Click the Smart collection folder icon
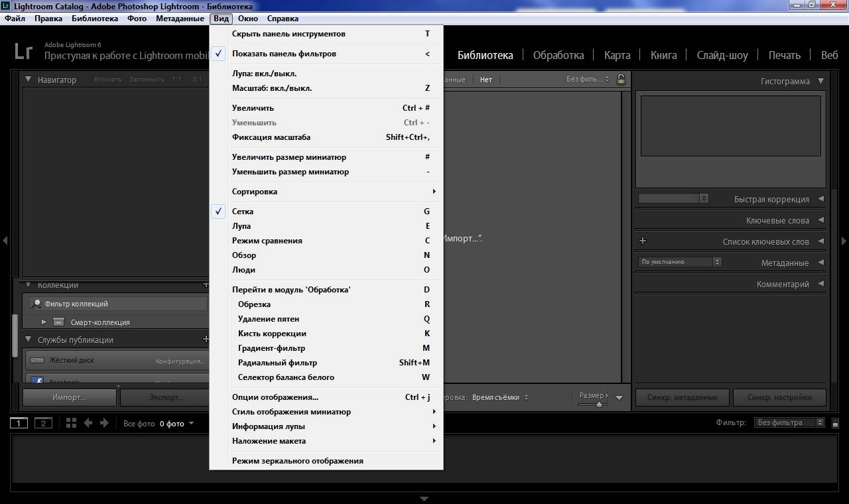This screenshot has height=504, width=849. coord(58,322)
